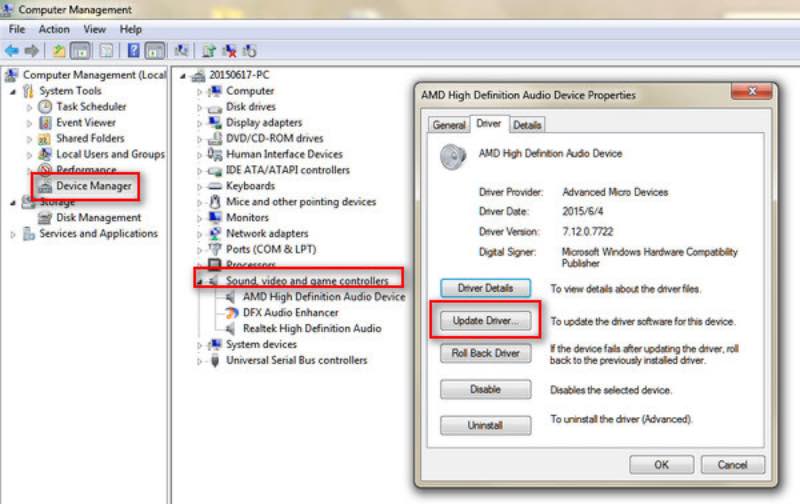Image resolution: width=800 pixels, height=504 pixels.
Task: Click the Update Driver Software toolbar icon
Action: [x=209, y=51]
